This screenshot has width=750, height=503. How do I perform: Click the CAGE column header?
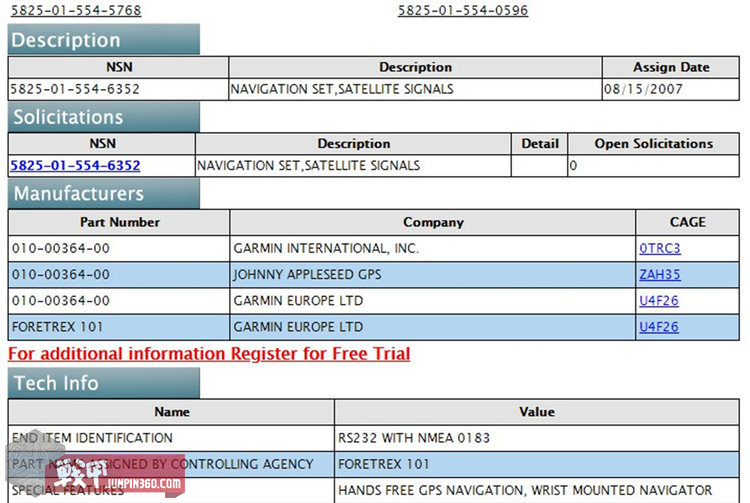coord(687,222)
